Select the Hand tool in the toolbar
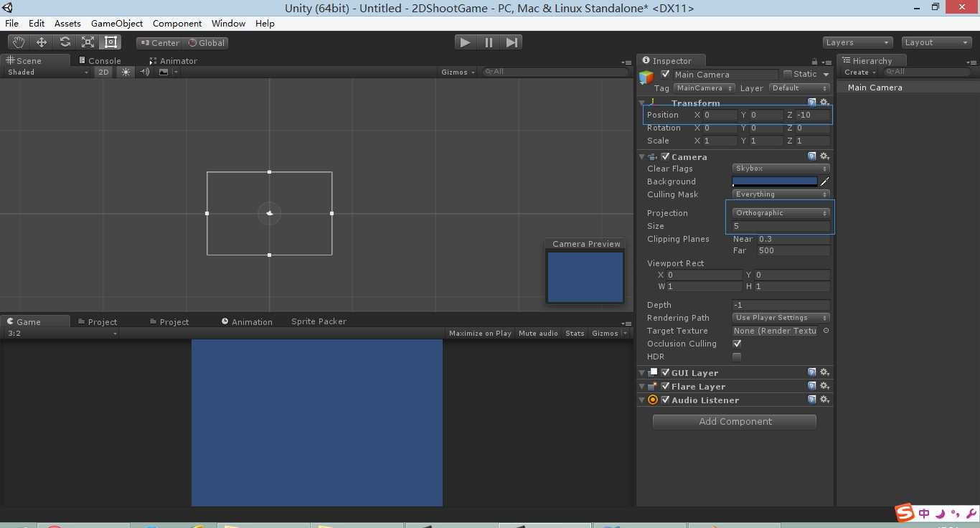The image size is (980, 528). (18, 42)
